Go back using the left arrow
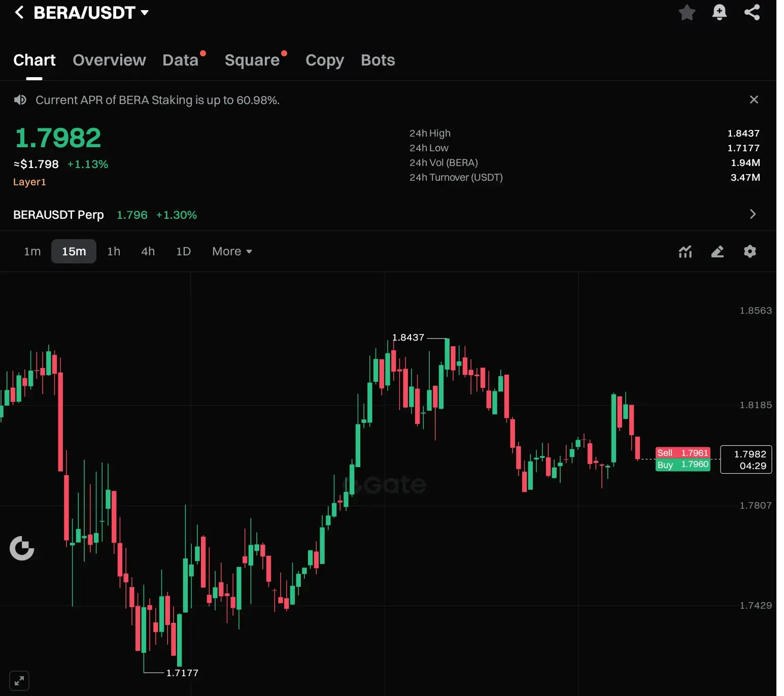 click(19, 12)
